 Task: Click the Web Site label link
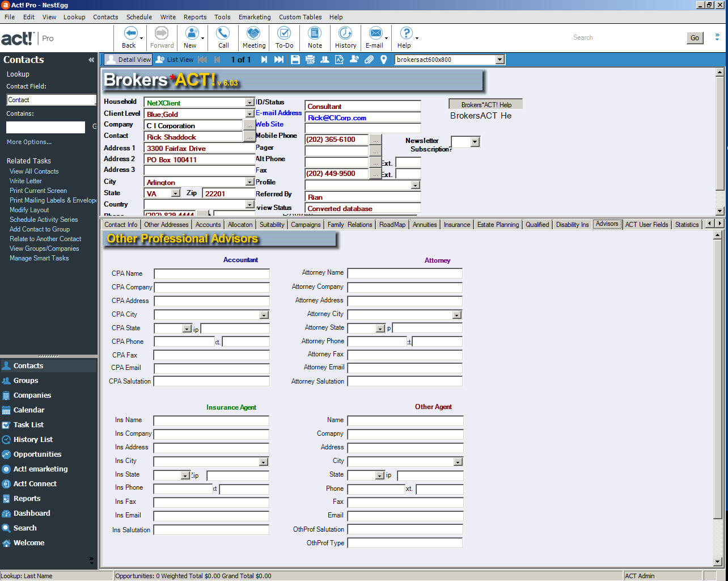click(x=269, y=124)
